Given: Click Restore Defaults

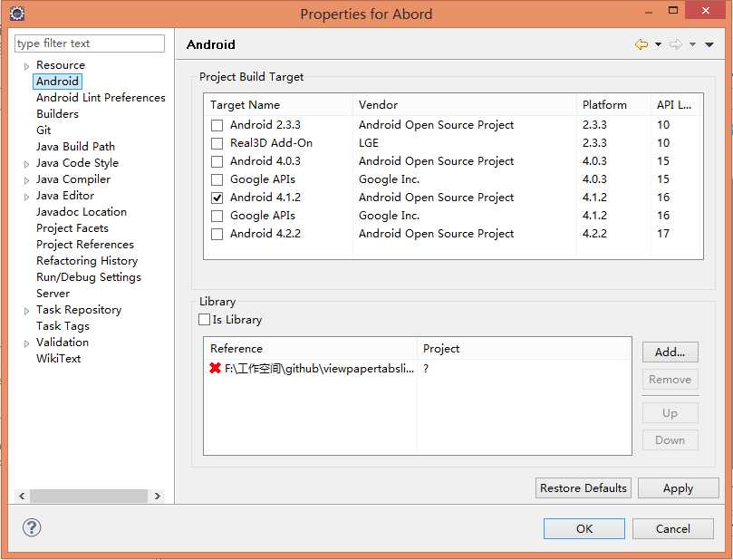Looking at the screenshot, I should point(584,488).
